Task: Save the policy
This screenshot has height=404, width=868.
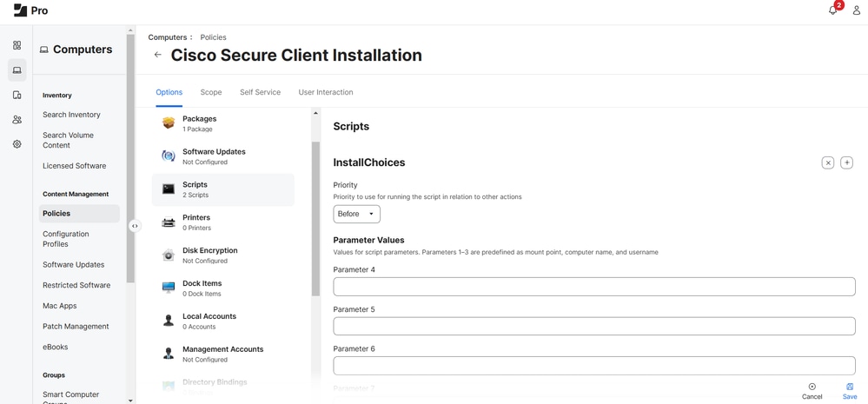Action: tap(850, 391)
